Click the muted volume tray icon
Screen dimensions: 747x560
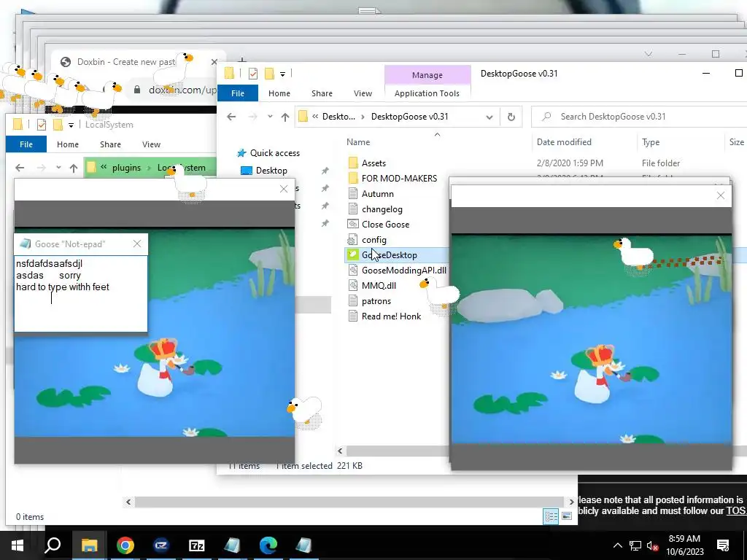point(652,545)
